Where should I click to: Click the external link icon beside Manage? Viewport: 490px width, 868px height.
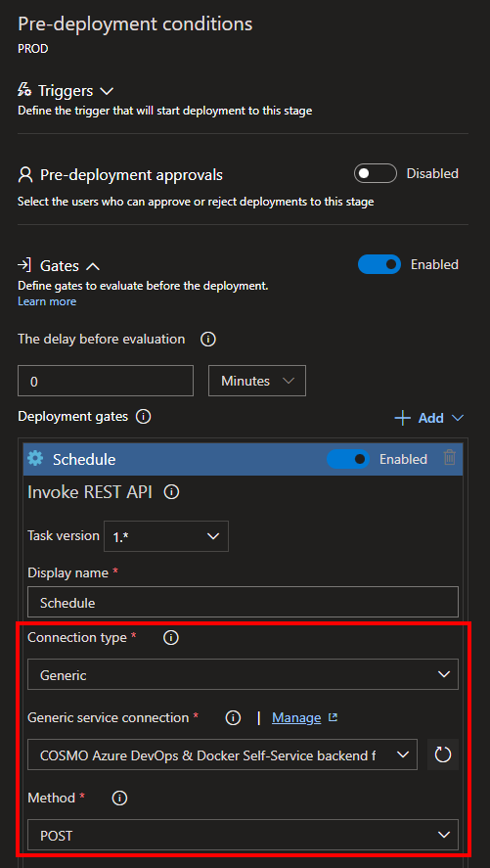pyautogui.click(x=333, y=718)
